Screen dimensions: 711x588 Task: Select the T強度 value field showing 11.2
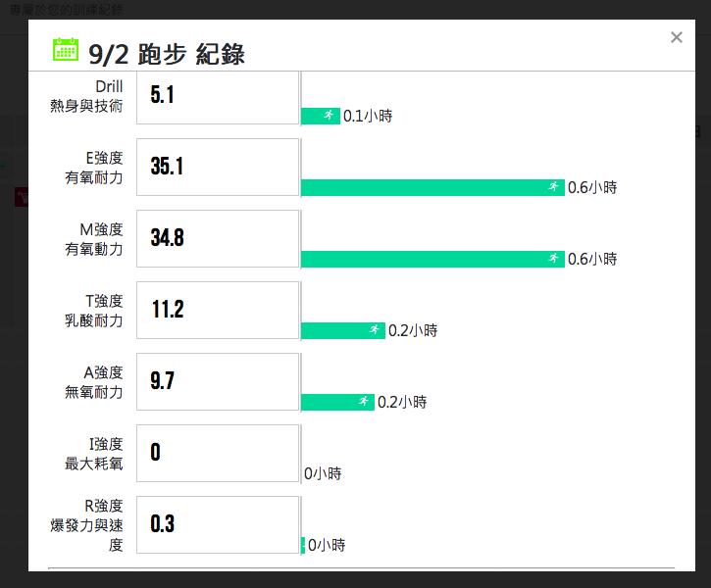click(x=218, y=311)
